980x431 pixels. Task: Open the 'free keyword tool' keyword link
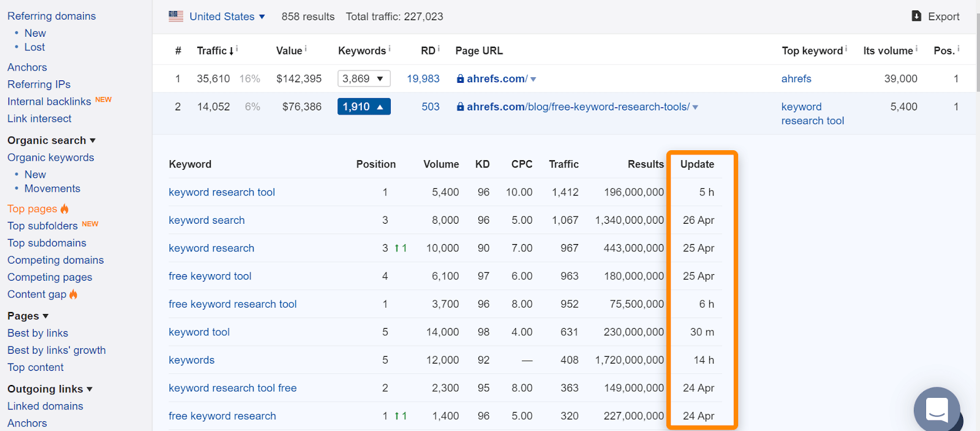tap(210, 276)
